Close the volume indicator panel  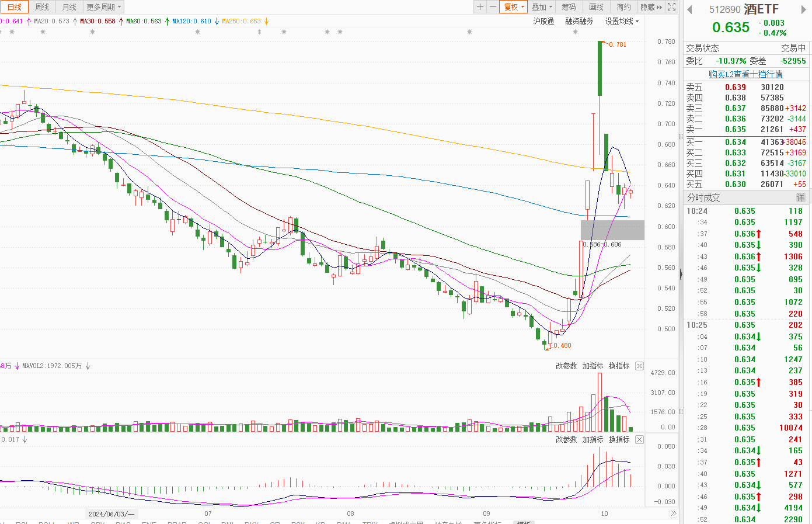coord(639,366)
